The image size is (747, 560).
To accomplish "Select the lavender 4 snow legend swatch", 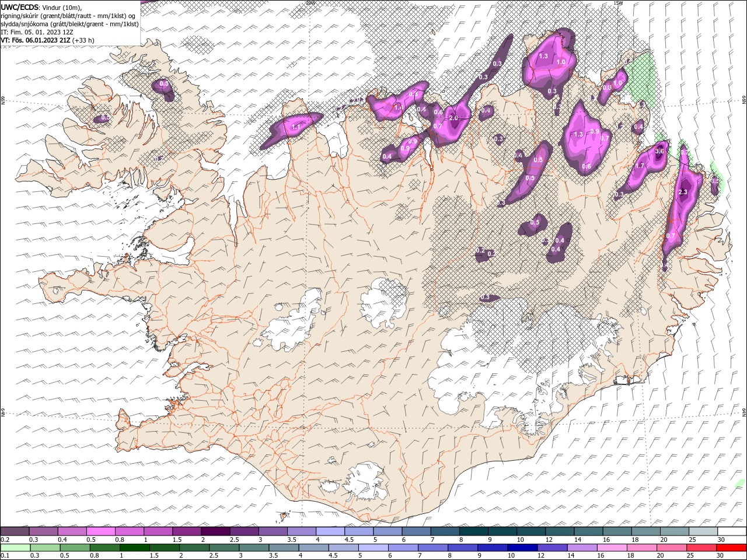I will coord(330,531).
